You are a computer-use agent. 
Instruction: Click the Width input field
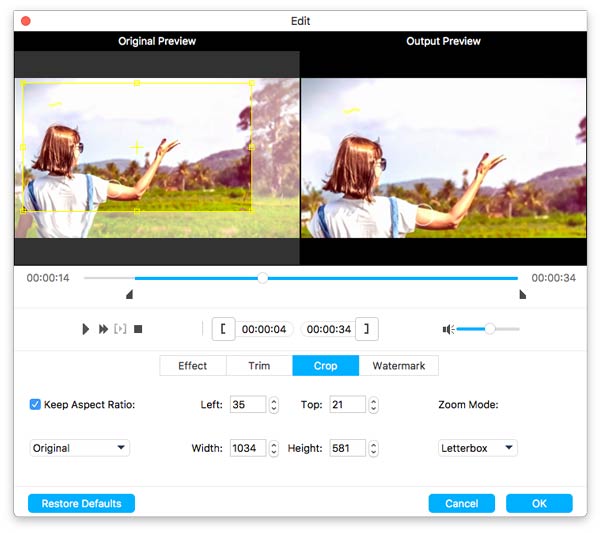pyautogui.click(x=247, y=449)
